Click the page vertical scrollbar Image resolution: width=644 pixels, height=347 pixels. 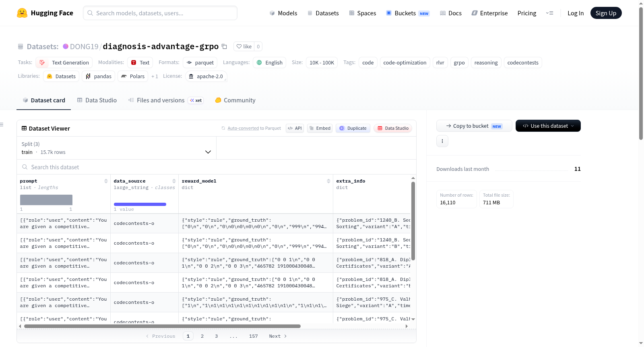641,73
